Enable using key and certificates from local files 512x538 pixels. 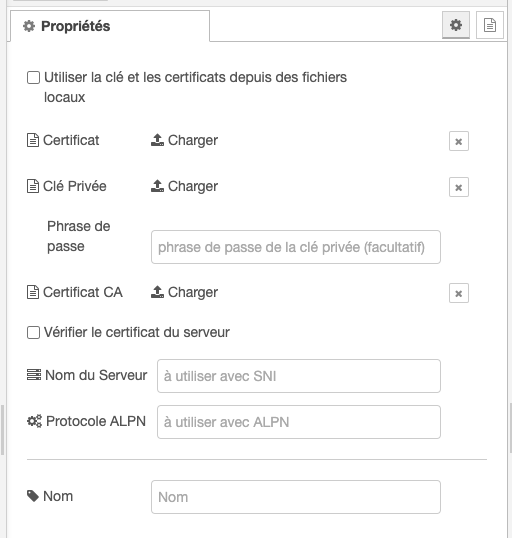point(33,78)
